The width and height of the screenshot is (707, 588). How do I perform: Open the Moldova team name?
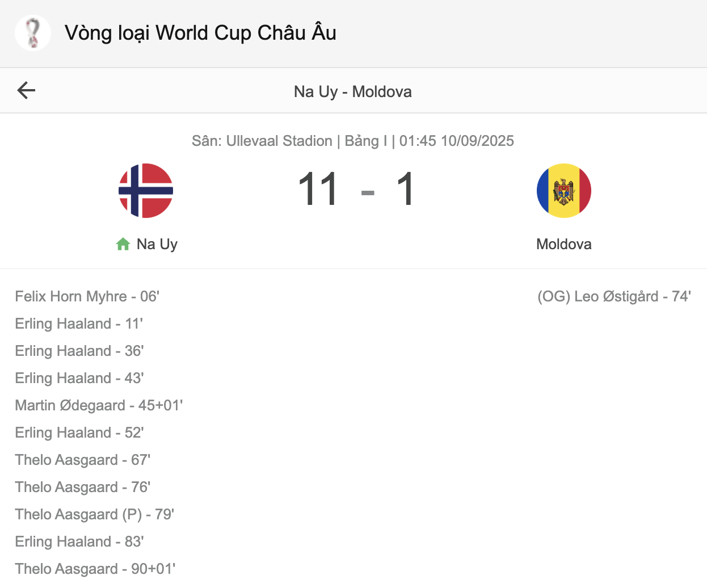click(564, 244)
